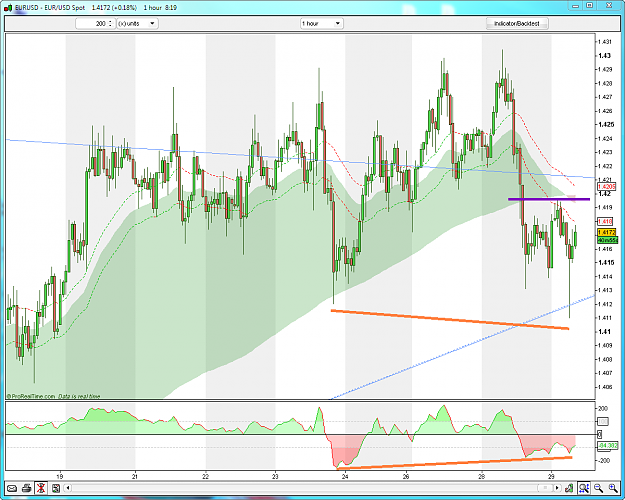This screenshot has height=500, width=625.
Task: Open the Indicator/Backtest button
Action: pyautogui.click(x=517, y=24)
